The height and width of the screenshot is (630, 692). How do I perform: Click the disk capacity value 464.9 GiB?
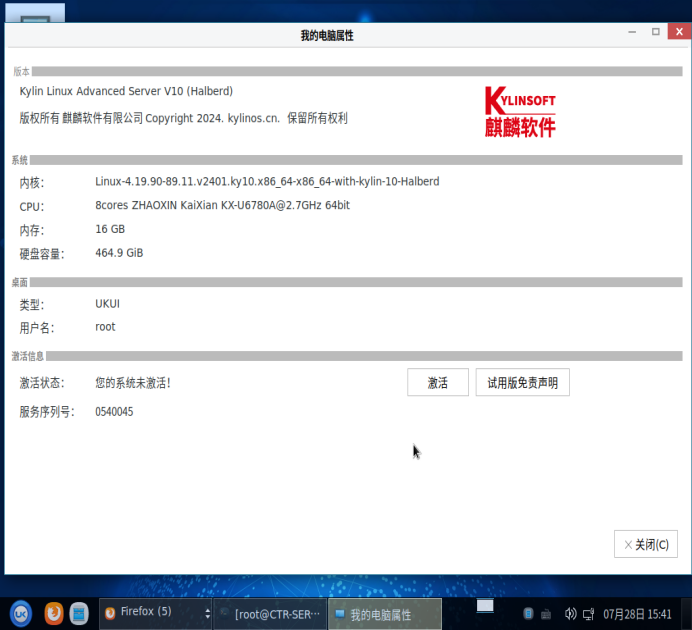tap(119, 253)
